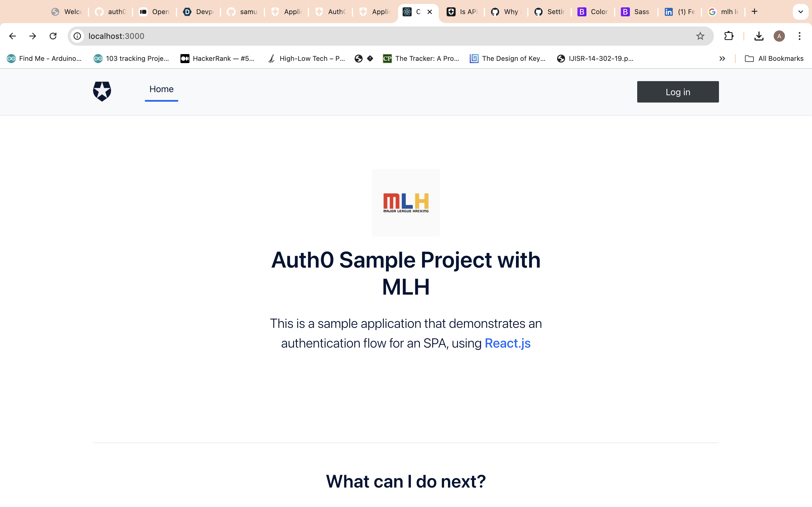Image resolution: width=812 pixels, height=507 pixels.
Task: Switch to the 'mlh' Google tab
Action: (723, 12)
